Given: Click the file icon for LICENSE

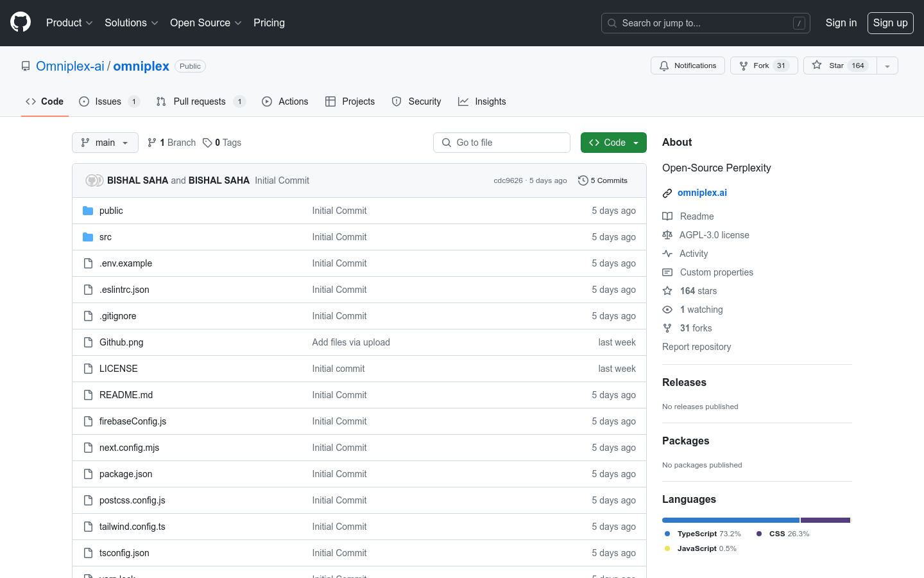Looking at the screenshot, I should [x=88, y=369].
